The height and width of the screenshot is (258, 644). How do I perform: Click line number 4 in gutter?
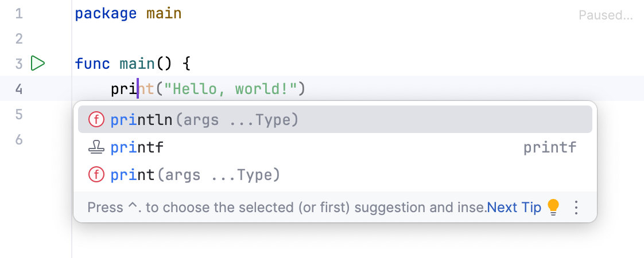[19, 89]
